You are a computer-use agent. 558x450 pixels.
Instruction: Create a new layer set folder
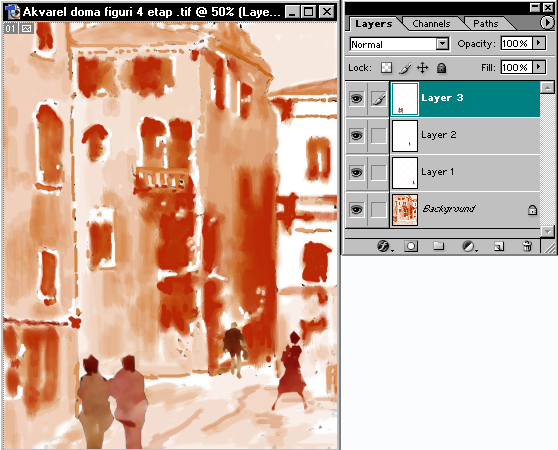(x=438, y=246)
